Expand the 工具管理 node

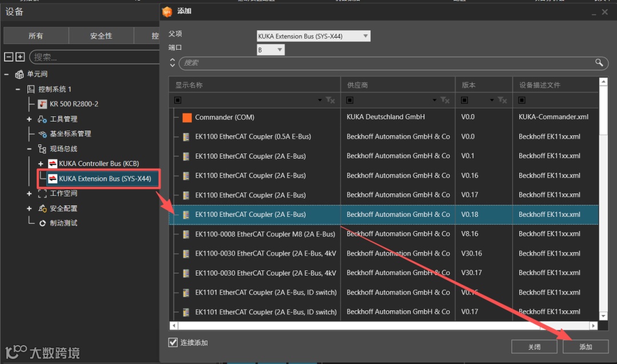(29, 119)
